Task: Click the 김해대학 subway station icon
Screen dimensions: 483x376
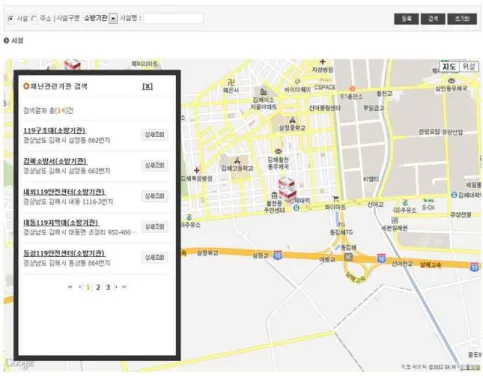Action: [x=454, y=195]
